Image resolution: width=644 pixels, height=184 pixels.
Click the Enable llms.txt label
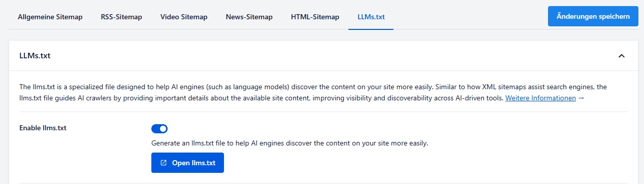pos(43,128)
